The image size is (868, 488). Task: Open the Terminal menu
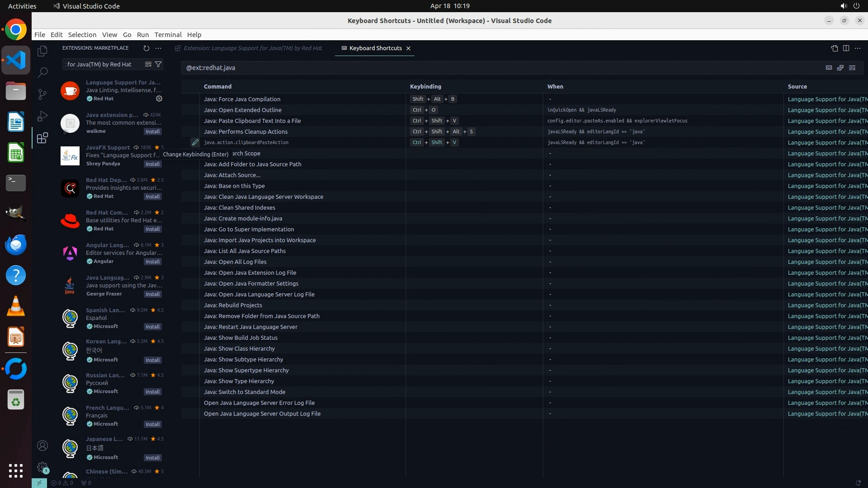[x=168, y=35]
